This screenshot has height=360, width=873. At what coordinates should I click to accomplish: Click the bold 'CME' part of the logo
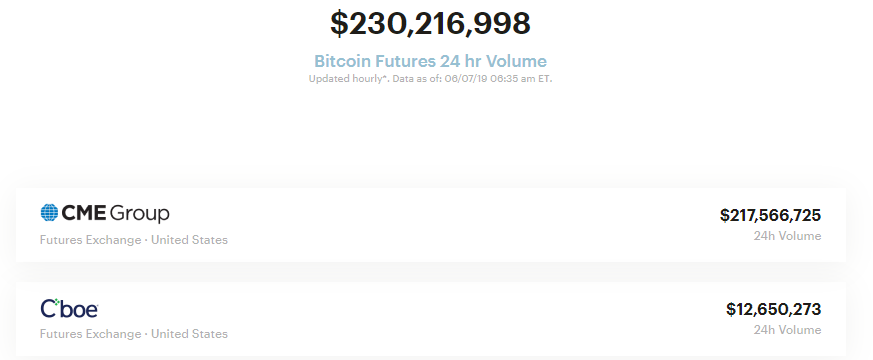(x=84, y=213)
